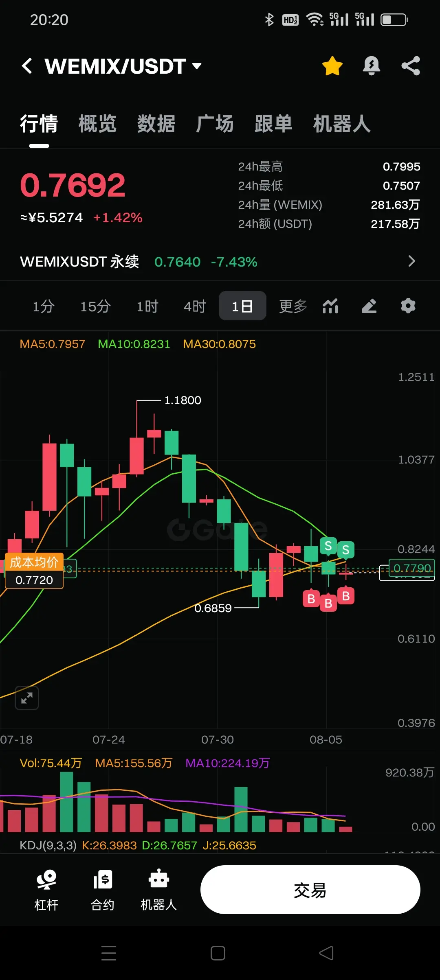Expand 更多 timeframe options

pyautogui.click(x=293, y=306)
